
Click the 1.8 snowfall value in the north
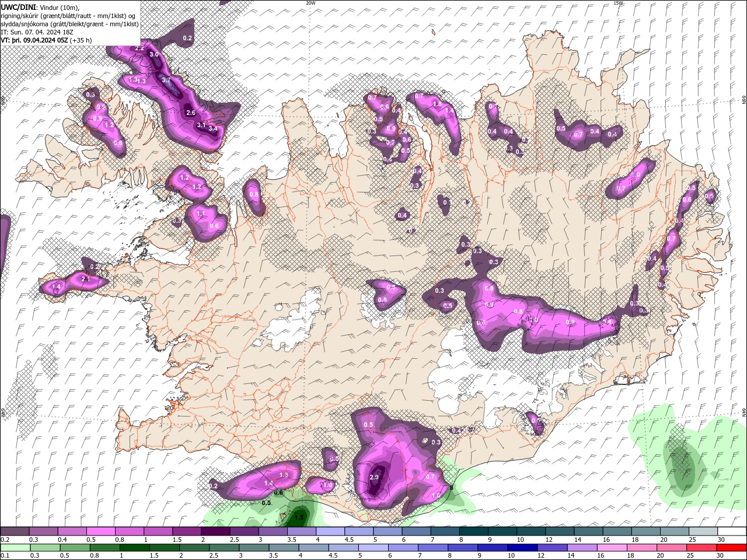coord(437,104)
